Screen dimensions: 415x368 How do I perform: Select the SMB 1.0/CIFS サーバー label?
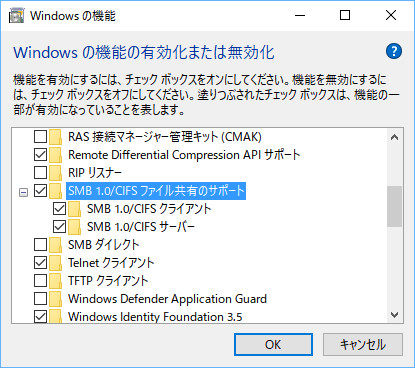pyautogui.click(x=141, y=227)
